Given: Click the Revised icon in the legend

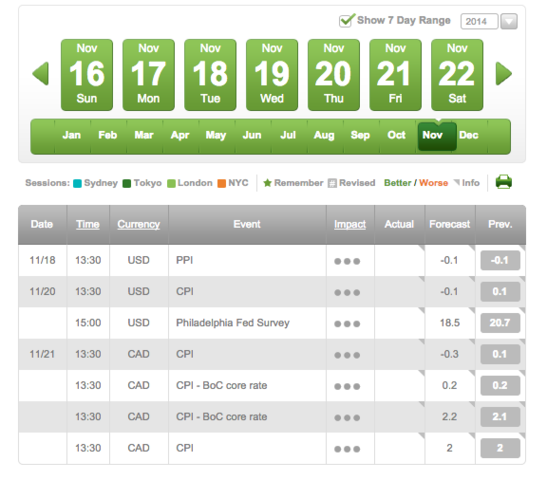Looking at the screenshot, I should pyautogui.click(x=332, y=183).
